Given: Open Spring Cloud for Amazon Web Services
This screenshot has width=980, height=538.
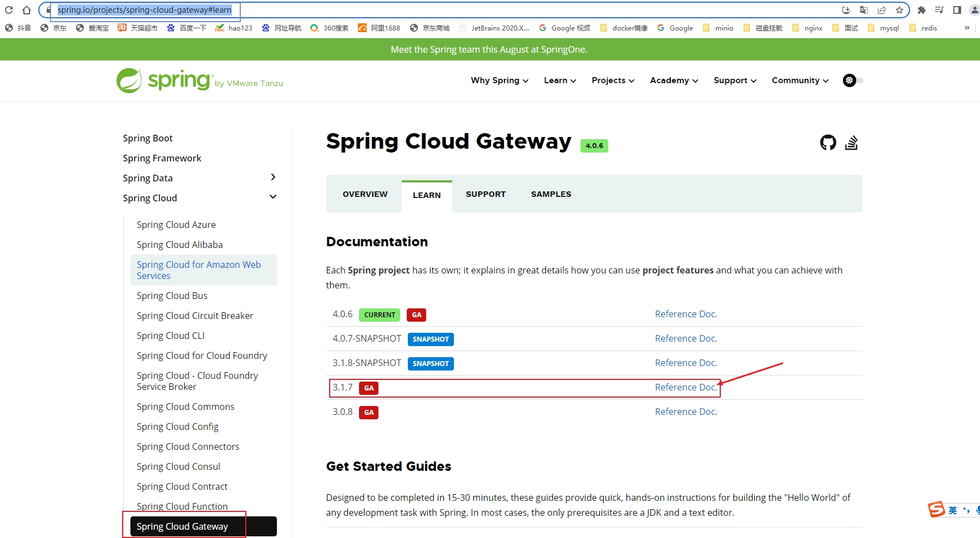Looking at the screenshot, I should click(203, 270).
